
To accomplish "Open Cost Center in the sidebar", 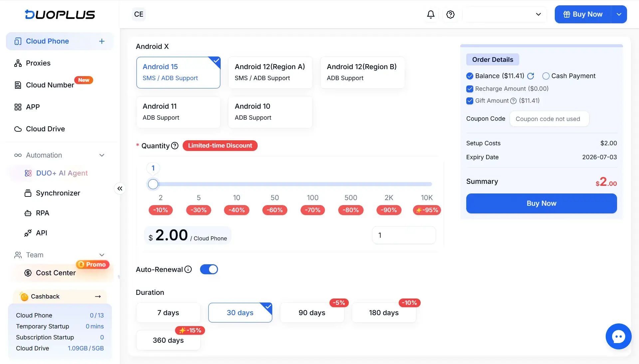I will (62, 273).
